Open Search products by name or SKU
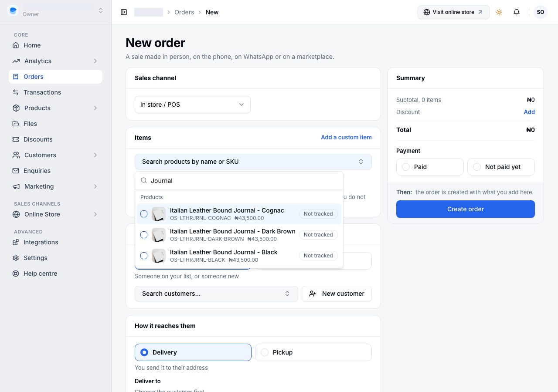The width and height of the screenshot is (558, 392). 253,162
